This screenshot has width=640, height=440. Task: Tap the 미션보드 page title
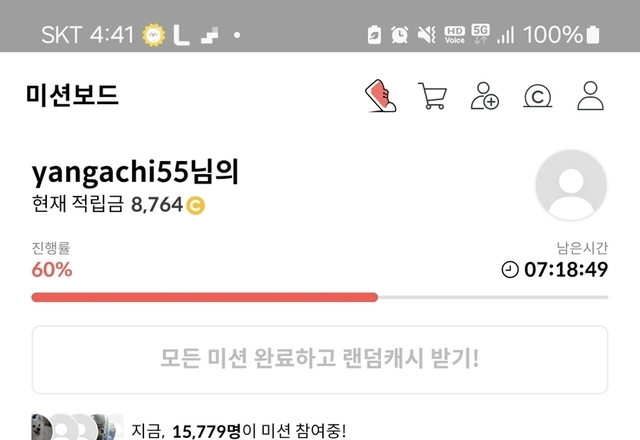tap(72, 95)
